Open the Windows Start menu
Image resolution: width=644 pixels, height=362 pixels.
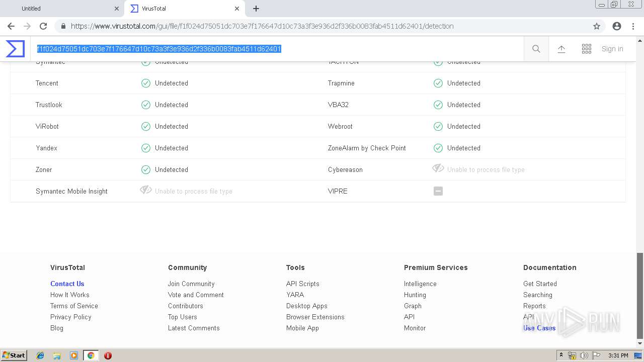click(x=14, y=355)
